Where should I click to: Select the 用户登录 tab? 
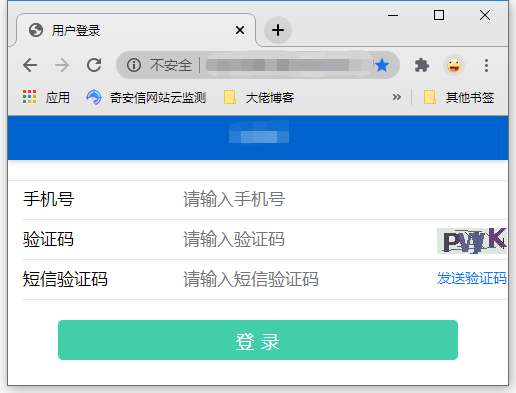coord(136,30)
